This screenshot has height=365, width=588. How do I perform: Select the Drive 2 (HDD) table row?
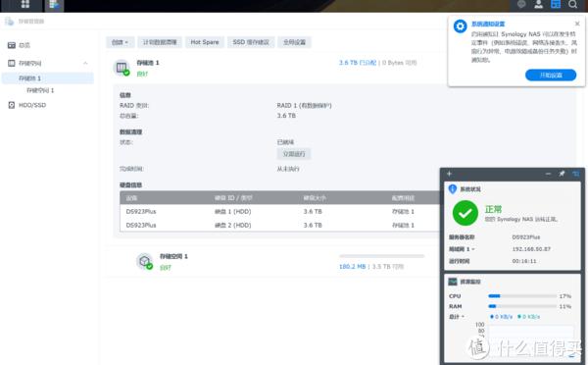[x=279, y=226]
